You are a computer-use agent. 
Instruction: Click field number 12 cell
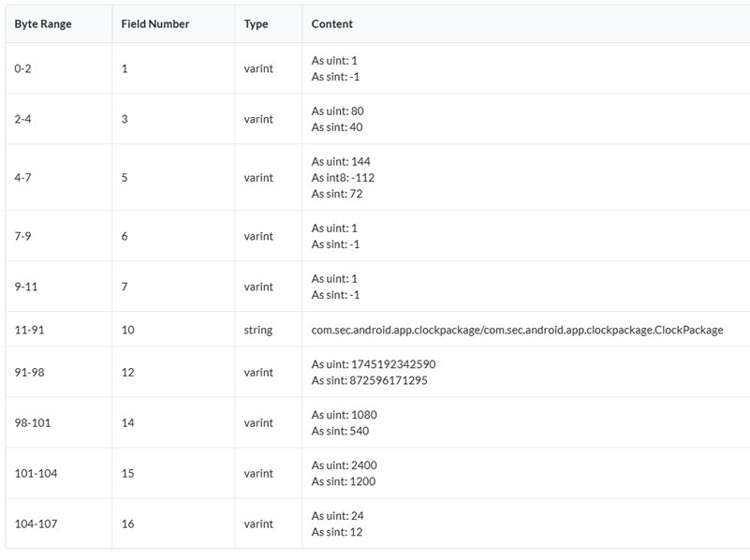128,373
